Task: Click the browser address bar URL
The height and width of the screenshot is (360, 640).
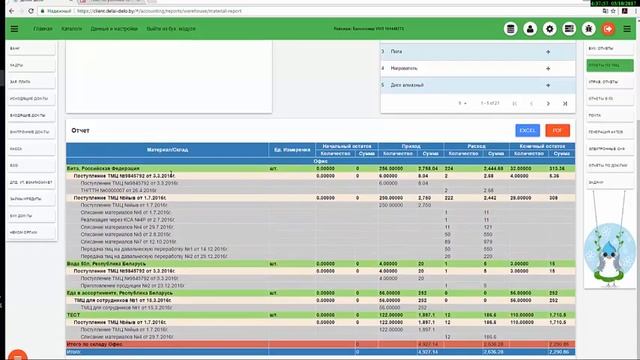Action: tap(159, 11)
